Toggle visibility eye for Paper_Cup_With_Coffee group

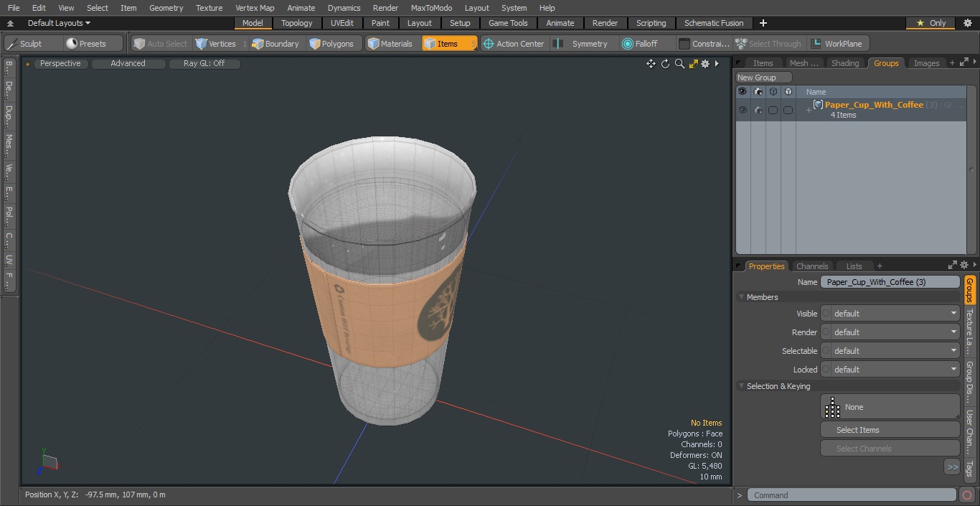pyautogui.click(x=743, y=110)
